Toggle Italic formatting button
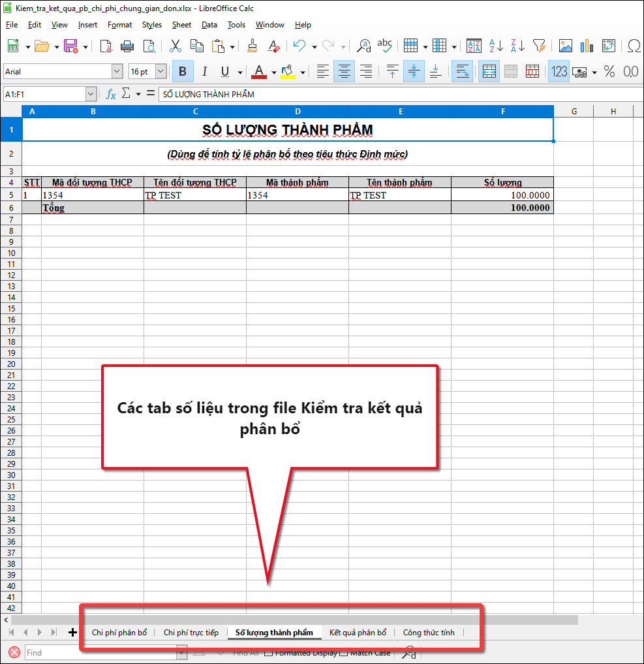This screenshot has width=644, height=664. point(204,71)
